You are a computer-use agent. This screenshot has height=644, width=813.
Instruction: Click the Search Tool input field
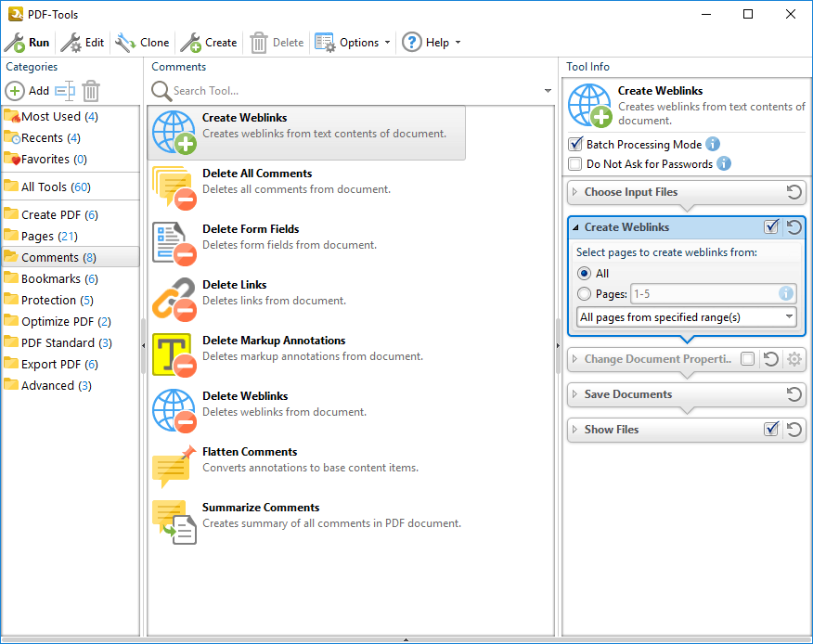point(355,91)
